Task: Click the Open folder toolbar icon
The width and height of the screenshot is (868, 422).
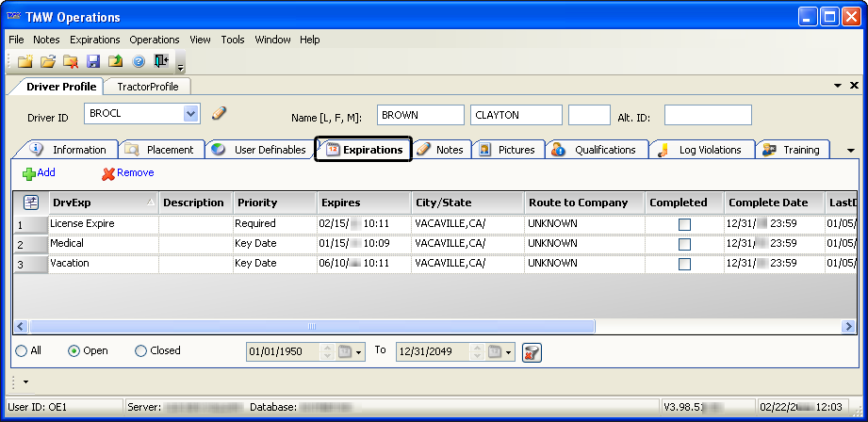Action: [x=47, y=61]
